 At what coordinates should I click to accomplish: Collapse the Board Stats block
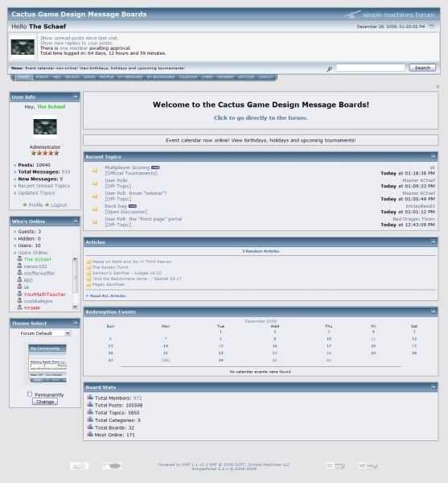434,386
